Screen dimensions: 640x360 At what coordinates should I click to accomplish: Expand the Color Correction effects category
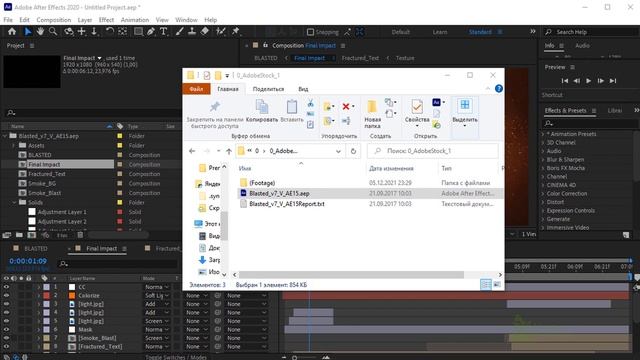543,193
